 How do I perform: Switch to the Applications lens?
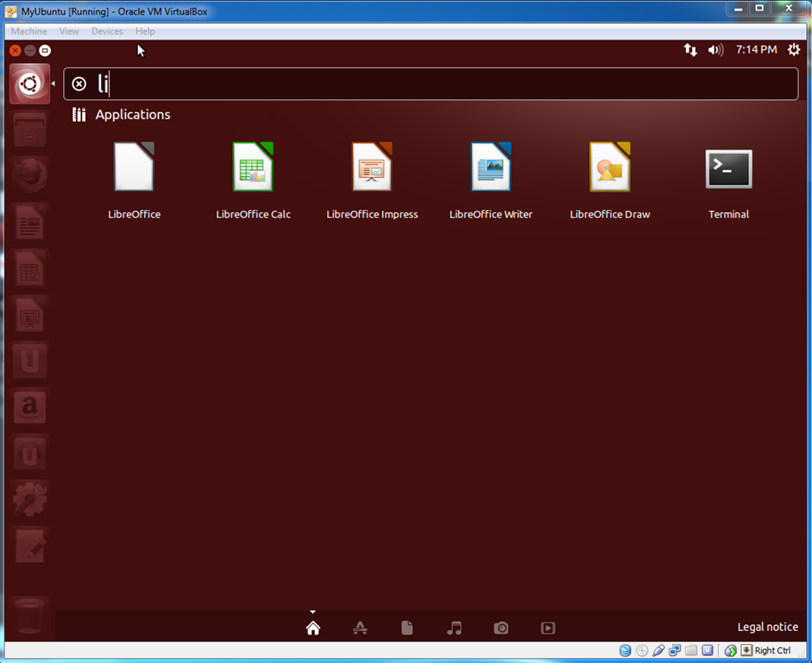pos(360,628)
